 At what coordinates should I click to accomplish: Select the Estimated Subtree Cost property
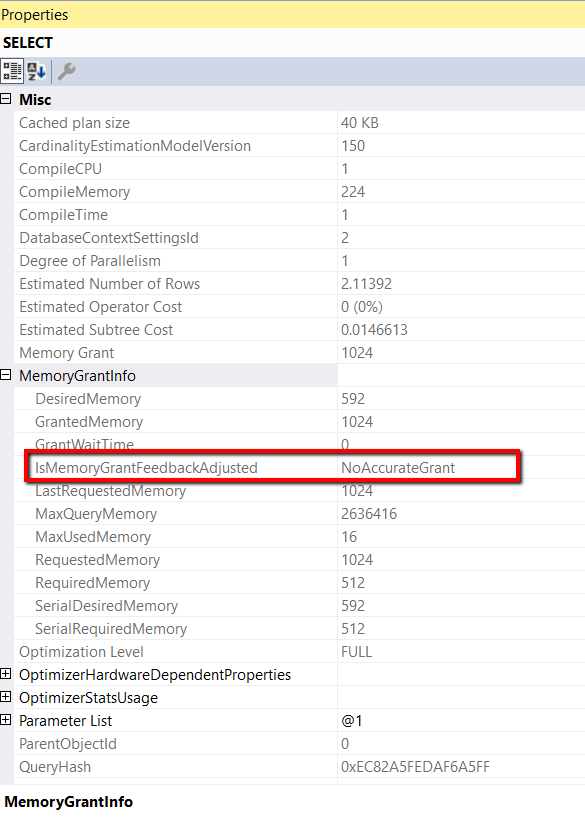(96, 330)
